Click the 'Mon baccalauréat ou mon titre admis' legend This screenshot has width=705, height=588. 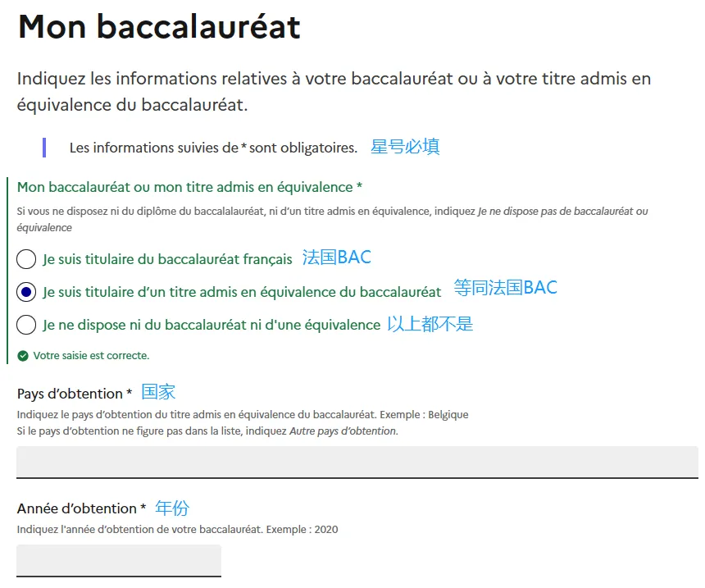coord(189,188)
